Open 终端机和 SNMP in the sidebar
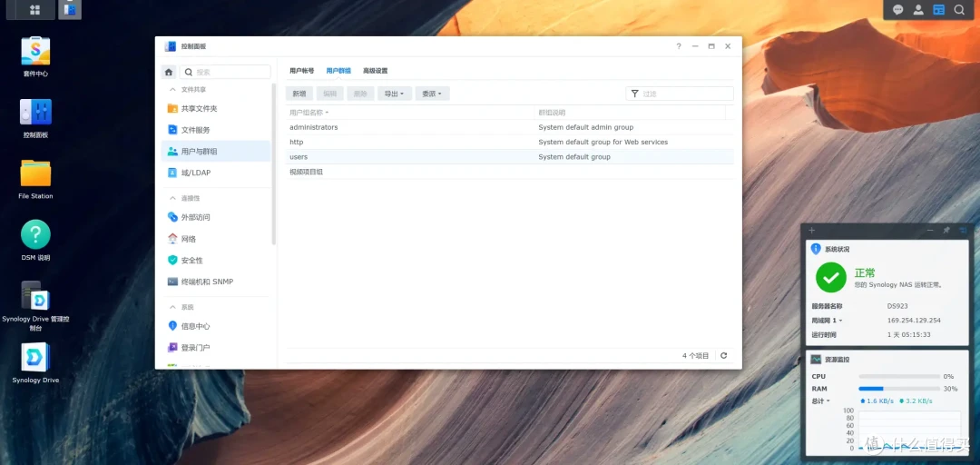Viewport: 980px width, 465px height. pos(216,282)
